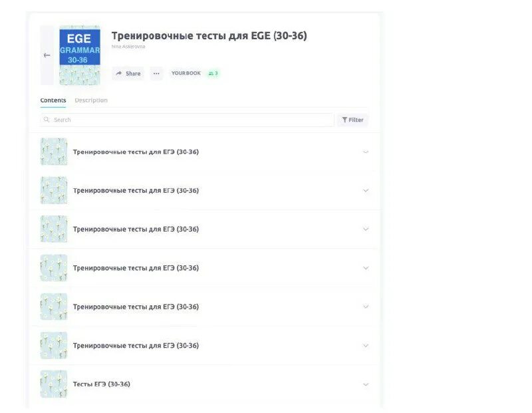Click the Share button

(128, 74)
